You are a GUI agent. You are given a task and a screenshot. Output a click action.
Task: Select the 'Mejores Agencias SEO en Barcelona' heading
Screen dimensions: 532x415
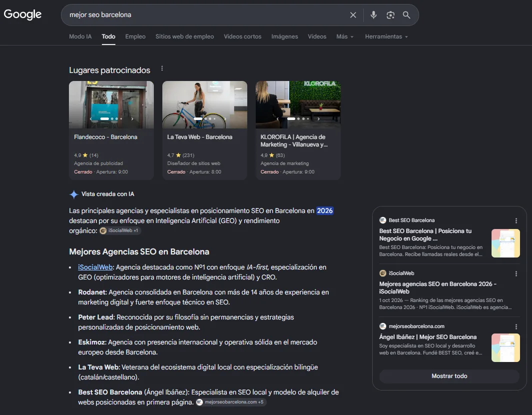(x=139, y=251)
